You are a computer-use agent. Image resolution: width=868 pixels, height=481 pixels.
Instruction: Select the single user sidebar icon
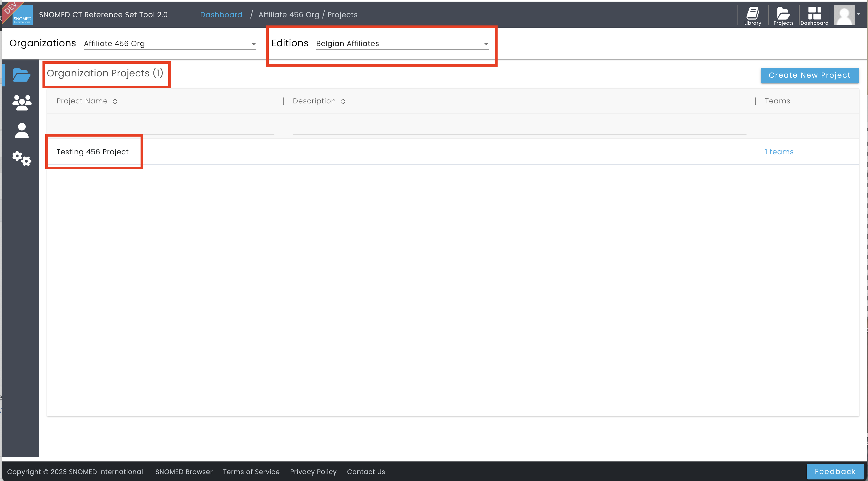pyautogui.click(x=22, y=131)
